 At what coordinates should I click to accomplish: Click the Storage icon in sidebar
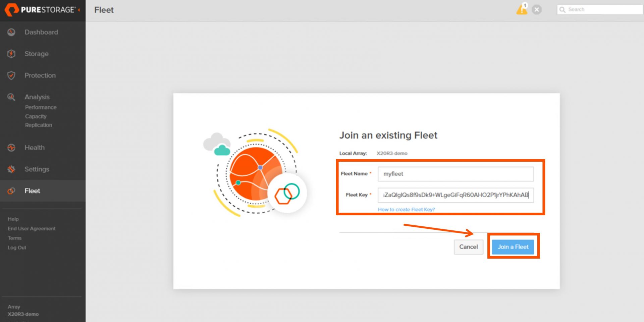11,54
